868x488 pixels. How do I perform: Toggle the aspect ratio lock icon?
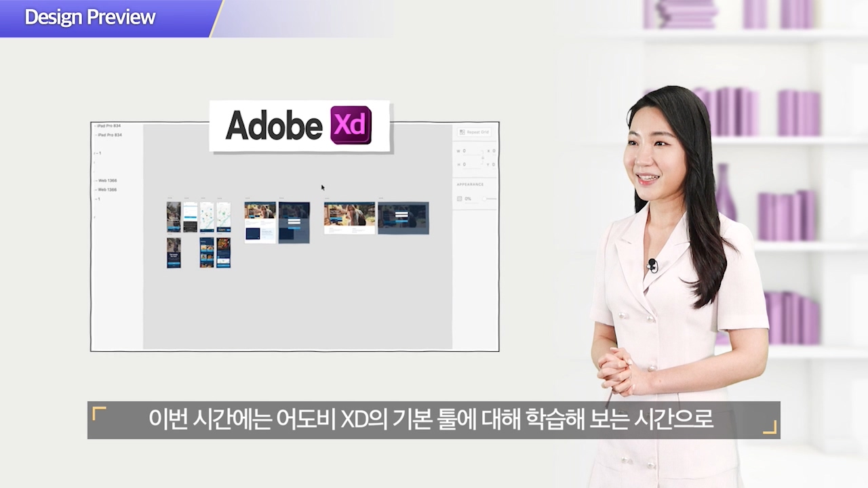point(483,158)
